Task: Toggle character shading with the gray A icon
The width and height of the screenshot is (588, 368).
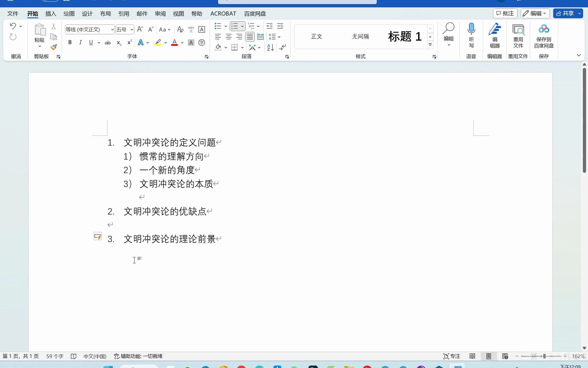Action: pos(191,43)
